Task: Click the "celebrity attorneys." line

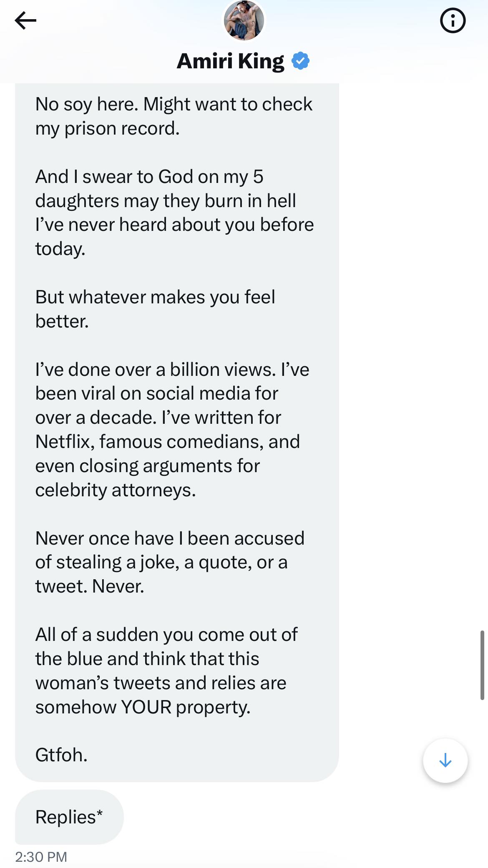Action: point(115,490)
